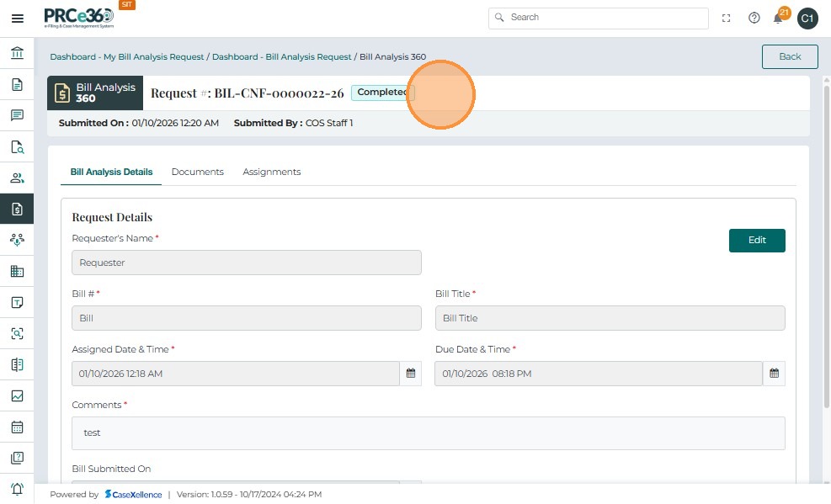This screenshot has width=831, height=504.
Task: Click the PRCe360 logo
Action: pyautogui.click(x=79, y=18)
